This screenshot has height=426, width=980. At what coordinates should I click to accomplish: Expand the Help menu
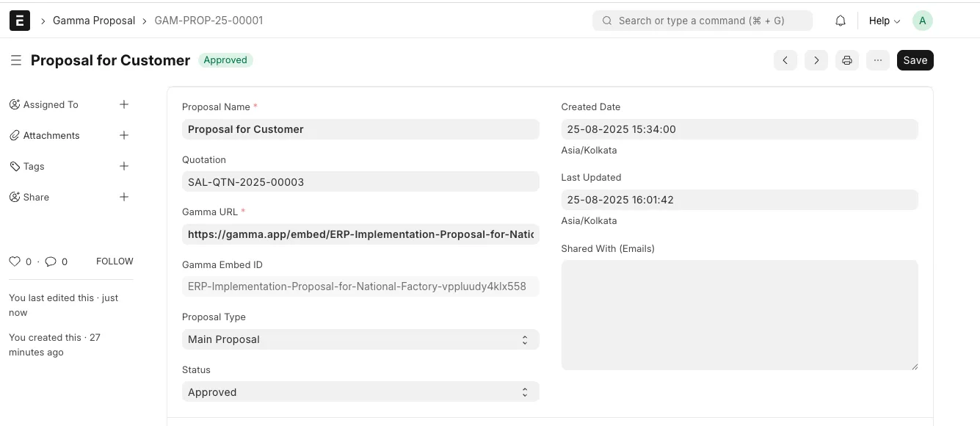[x=885, y=21]
